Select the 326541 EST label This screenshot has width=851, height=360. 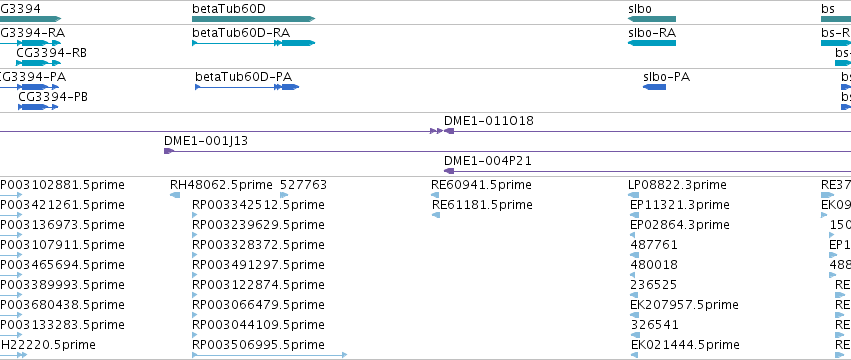tap(655, 326)
